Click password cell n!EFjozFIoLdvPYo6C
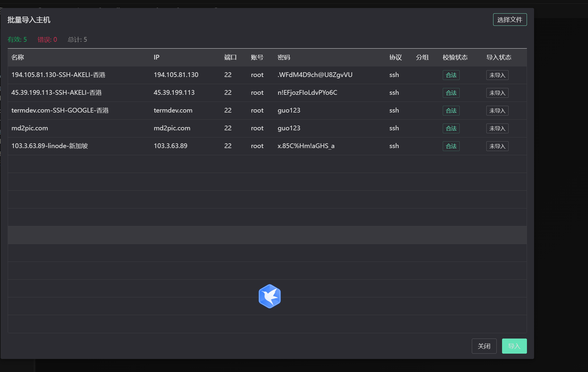The height and width of the screenshot is (372, 588). (x=307, y=93)
